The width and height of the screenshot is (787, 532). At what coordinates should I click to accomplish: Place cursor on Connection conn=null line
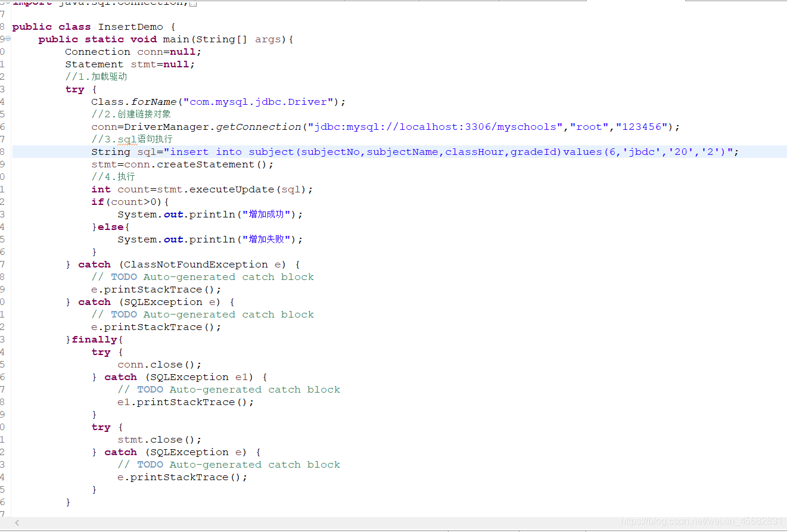[x=133, y=52]
